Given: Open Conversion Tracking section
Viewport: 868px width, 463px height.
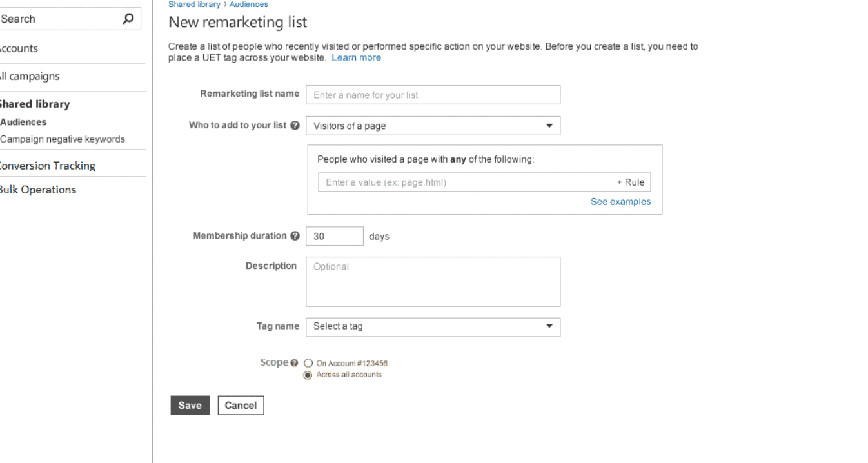Looking at the screenshot, I should click(x=46, y=166).
